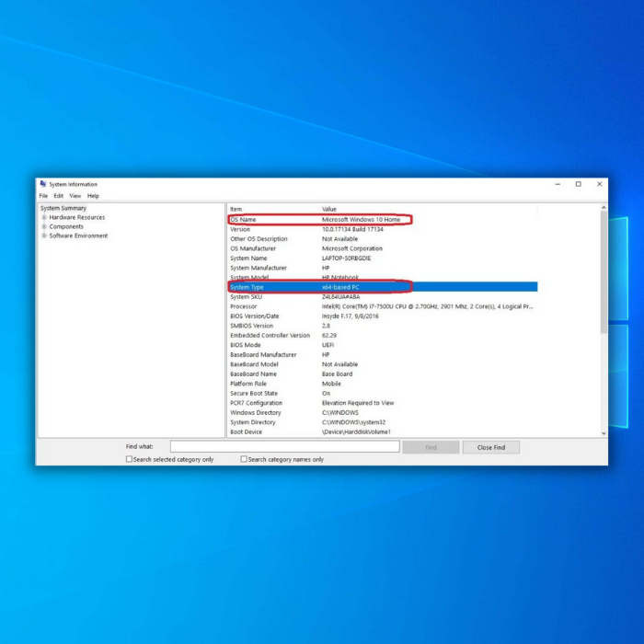Click the Value column header

(x=429, y=209)
